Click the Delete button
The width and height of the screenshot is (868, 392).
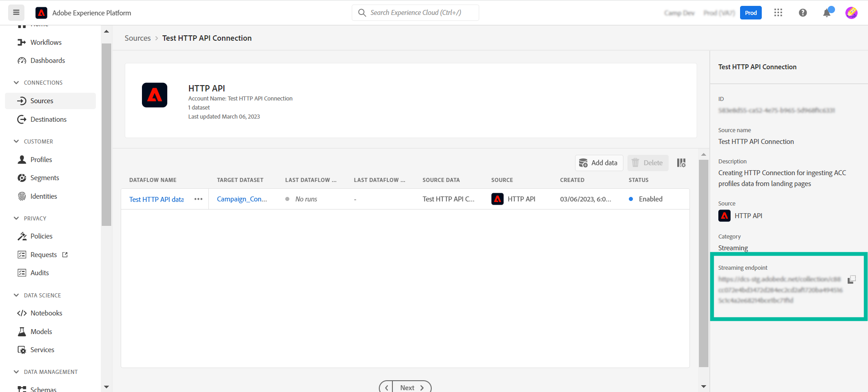(648, 163)
